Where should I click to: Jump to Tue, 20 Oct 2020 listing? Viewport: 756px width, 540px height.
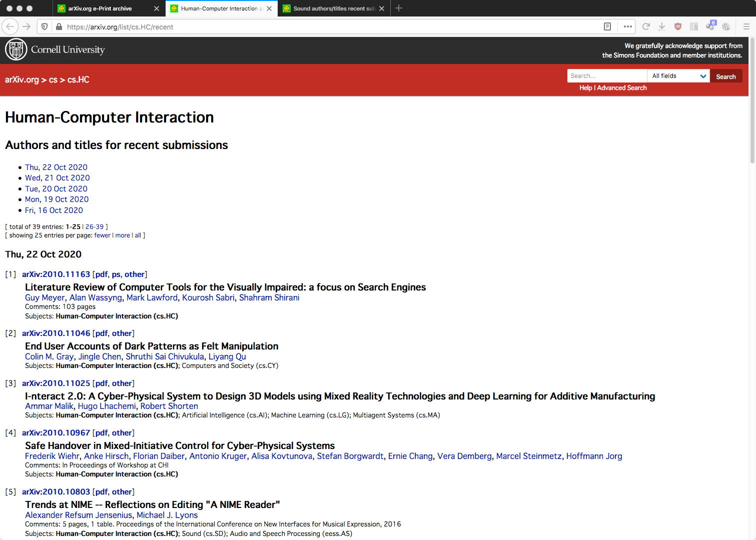[56, 188]
